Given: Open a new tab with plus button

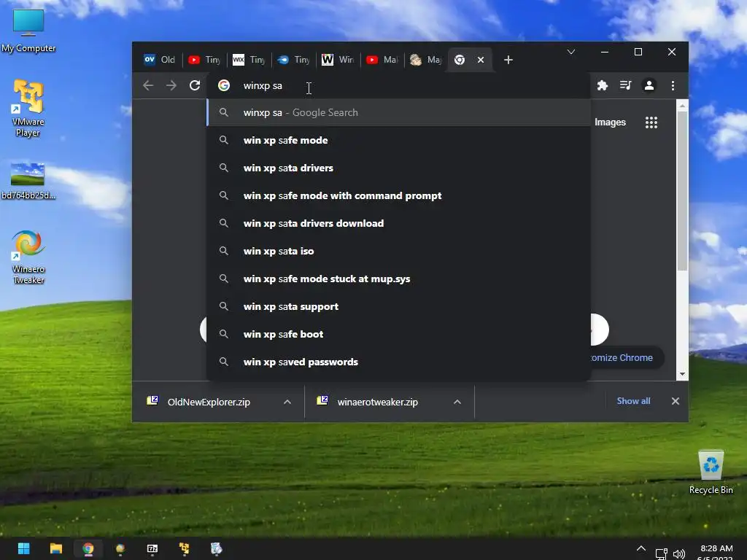Looking at the screenshot, I should click(508, 60).
